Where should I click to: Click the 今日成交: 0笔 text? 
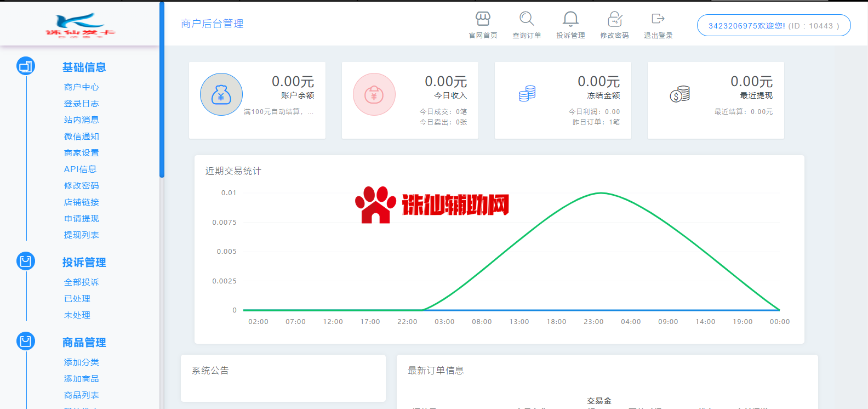point(443,111)
